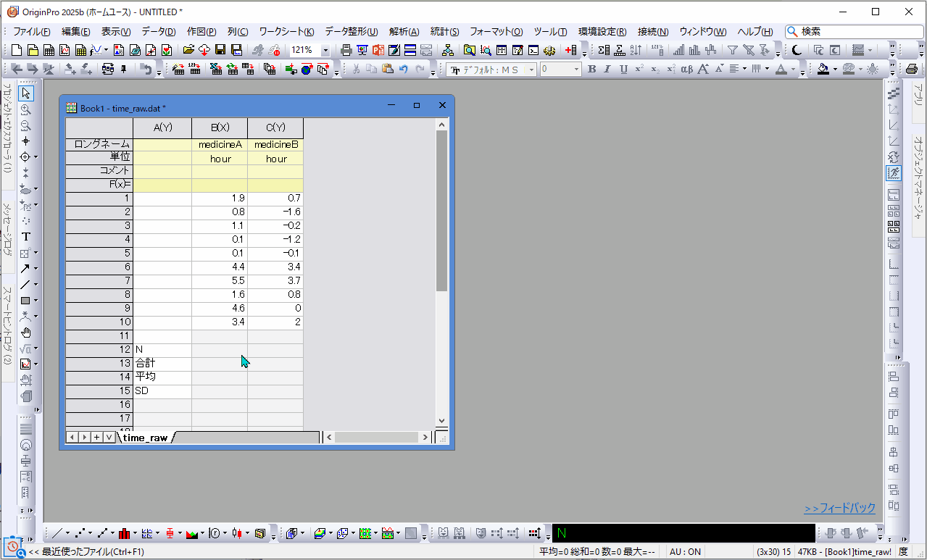Image resolution: width=927 pixels, height=560 pixels.
Task: Add new columns with the red plus icon
Action: click(x=570, y=50)
